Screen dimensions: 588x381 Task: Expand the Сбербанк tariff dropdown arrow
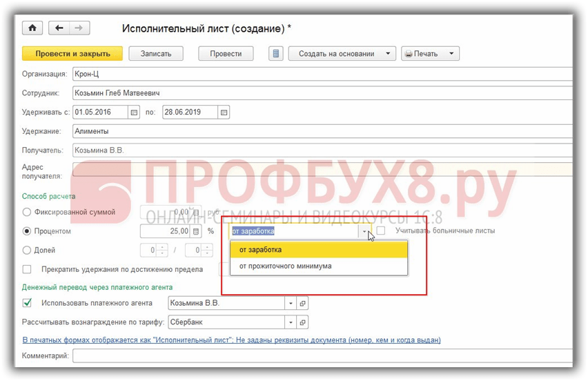click(x=291, y=322)
